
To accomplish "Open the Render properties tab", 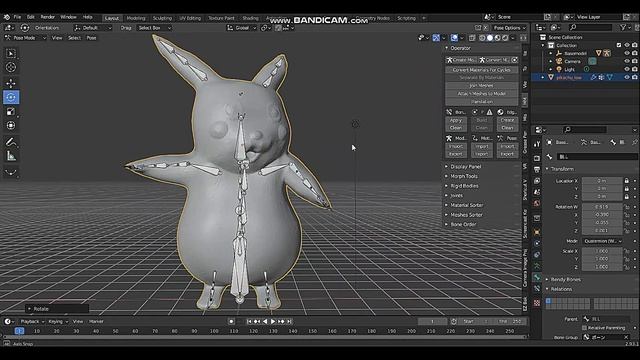I will point(537,158).
